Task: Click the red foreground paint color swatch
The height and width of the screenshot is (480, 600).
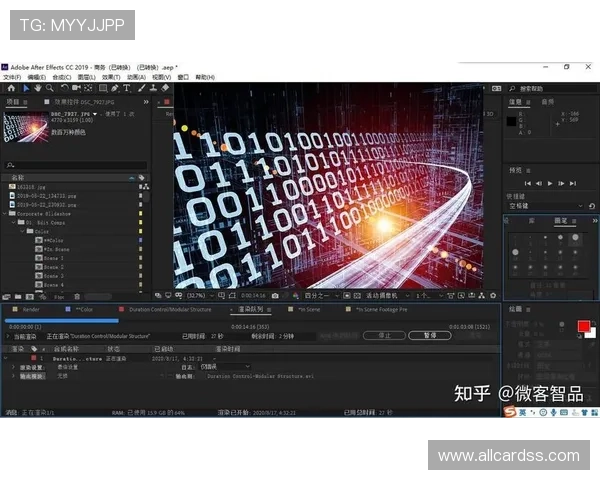Action: [x=584, y=326]
